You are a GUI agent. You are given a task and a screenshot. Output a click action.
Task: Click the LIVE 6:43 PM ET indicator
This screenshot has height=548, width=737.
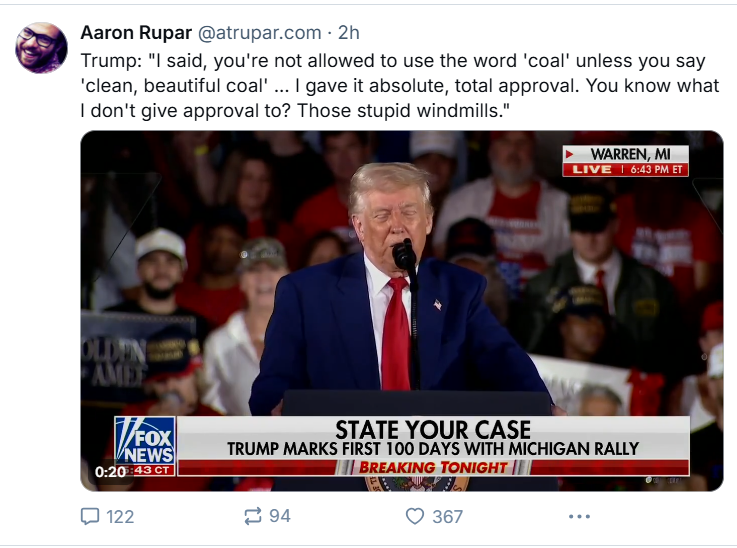[626, 170]
